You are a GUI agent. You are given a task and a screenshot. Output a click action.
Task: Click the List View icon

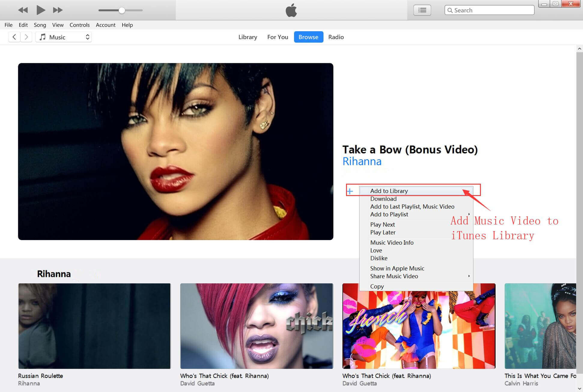[422, 10]
